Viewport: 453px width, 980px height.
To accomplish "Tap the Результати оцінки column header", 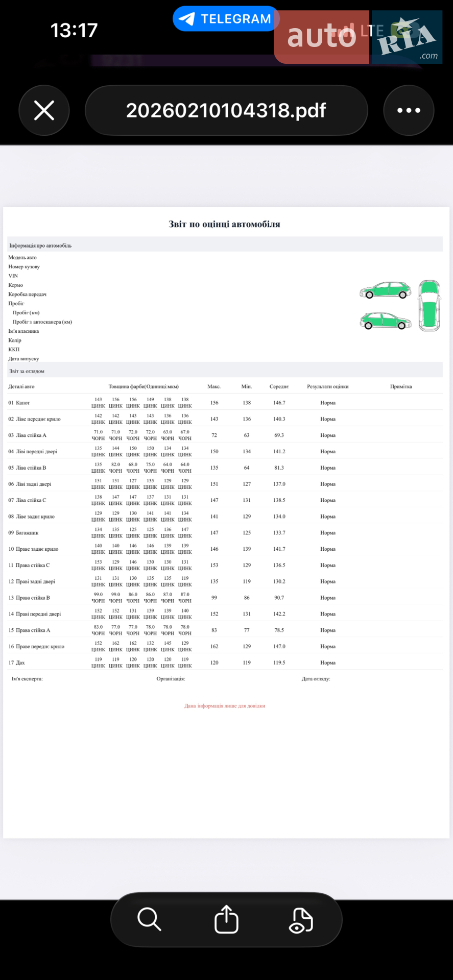I will tap(328, 386).
